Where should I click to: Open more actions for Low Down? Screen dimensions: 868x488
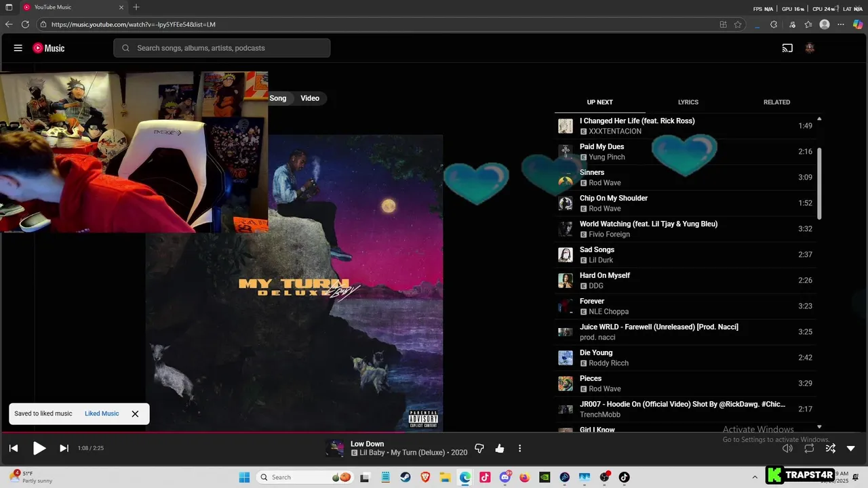pos(520,449)
